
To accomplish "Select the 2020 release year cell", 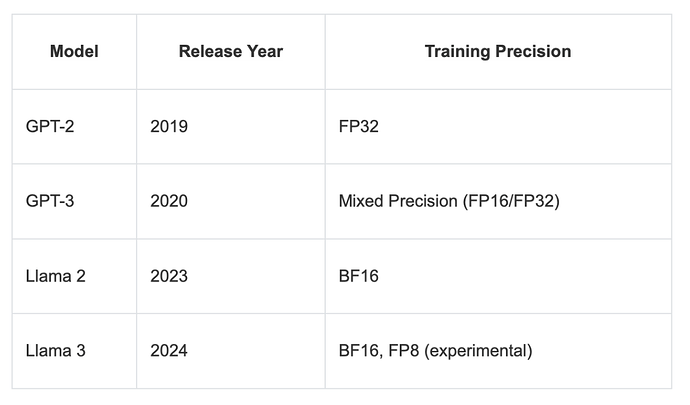I will point(169,201).
